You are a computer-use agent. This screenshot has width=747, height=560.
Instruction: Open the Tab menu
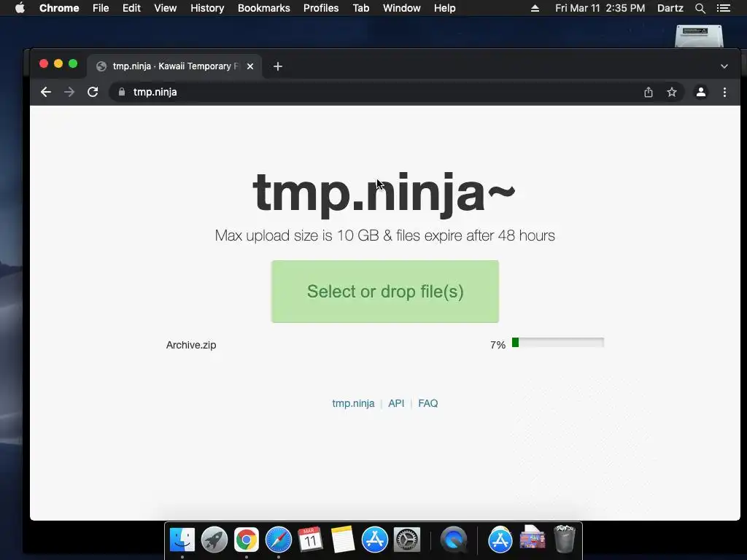(361, 8)
